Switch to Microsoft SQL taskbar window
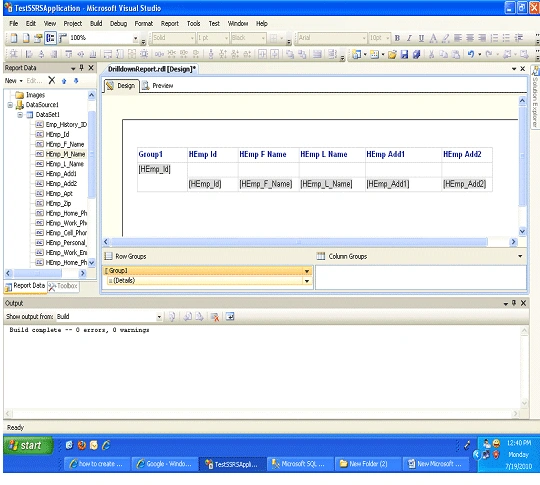Screen dimensions: 540x485 pos(300,464)
